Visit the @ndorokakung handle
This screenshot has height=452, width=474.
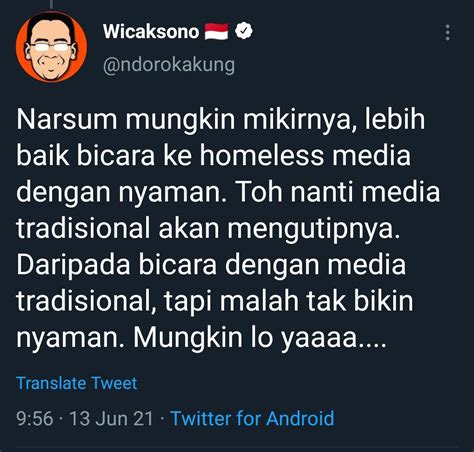(169, 65)
